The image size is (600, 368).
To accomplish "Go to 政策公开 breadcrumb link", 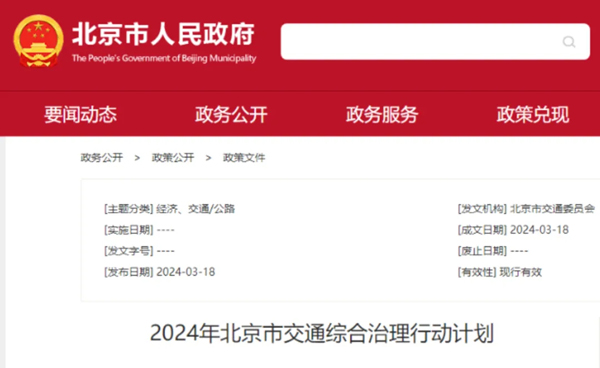I will (x=173, y=158).
